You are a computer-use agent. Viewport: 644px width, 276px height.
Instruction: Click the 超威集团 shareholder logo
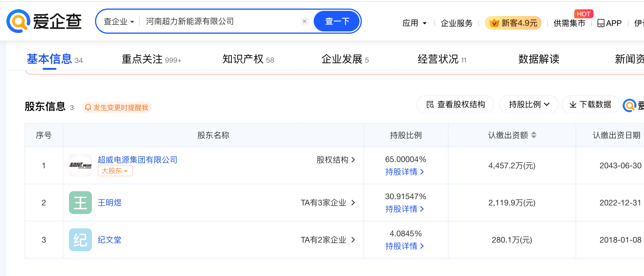click(80, 165)
